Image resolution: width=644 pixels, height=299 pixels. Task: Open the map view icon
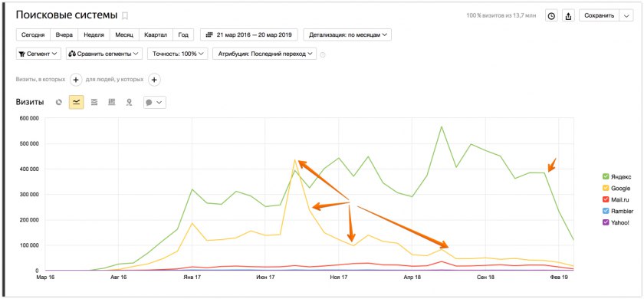[129, 102]
